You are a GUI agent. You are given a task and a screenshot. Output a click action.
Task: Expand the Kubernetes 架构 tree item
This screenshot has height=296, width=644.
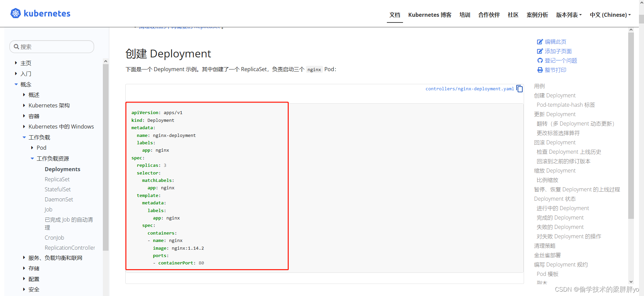click(24, 105)
